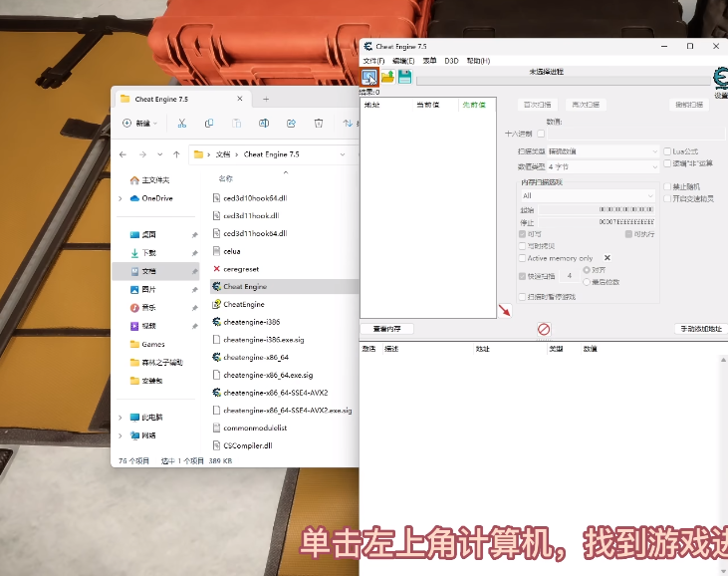728x576 pixels.
Task: Open the 扫描类型 dropdown showing 精确数值
Action: coord(604,151)
